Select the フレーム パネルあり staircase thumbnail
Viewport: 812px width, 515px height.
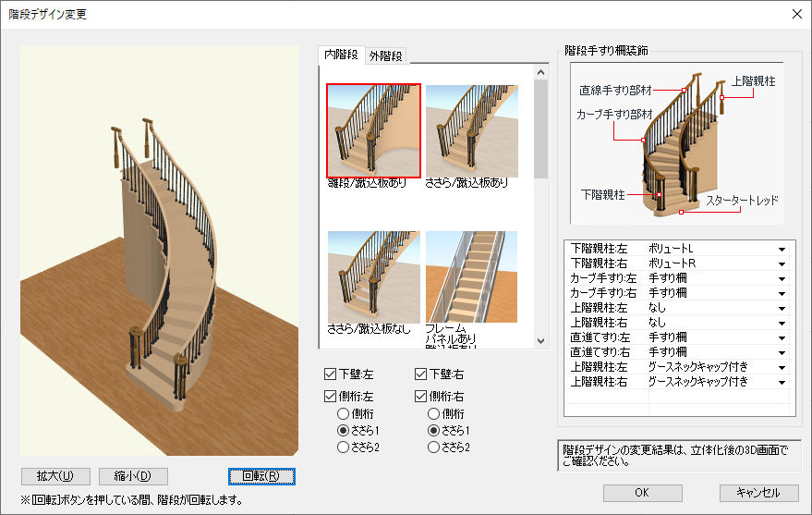click(x=471, y=276)
